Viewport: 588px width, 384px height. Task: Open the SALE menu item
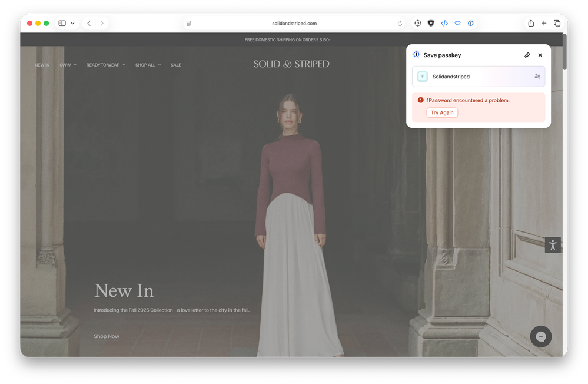click(x=176, y=65)
